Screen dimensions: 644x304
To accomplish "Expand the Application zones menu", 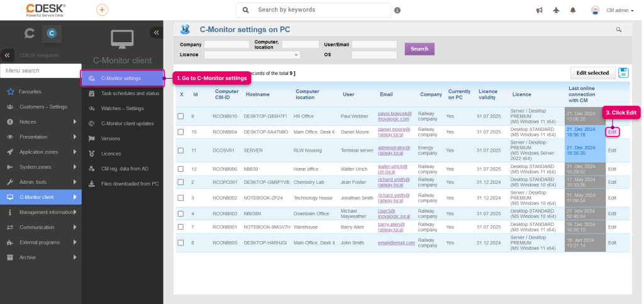I will (x=41, y=152).
